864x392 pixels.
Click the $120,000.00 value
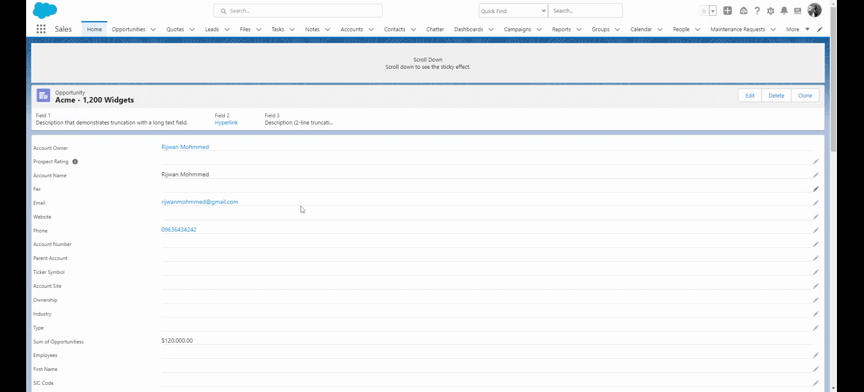pos(177,341)
